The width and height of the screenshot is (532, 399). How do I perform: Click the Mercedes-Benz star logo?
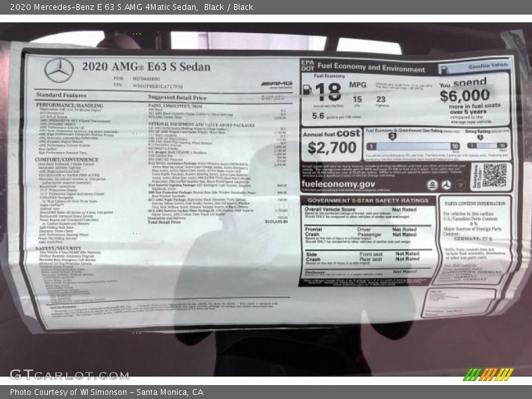point(59,70)
